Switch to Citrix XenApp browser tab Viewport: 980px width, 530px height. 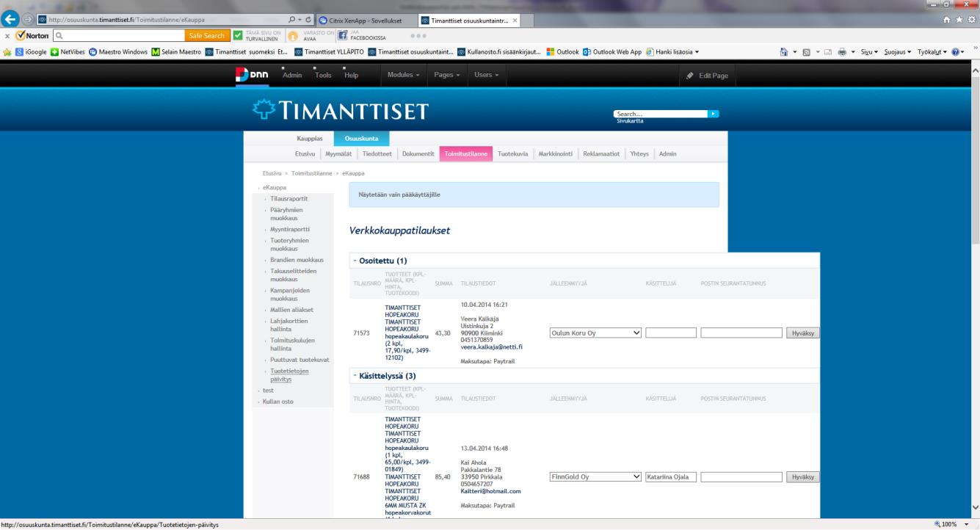click(x=365, y=20)
